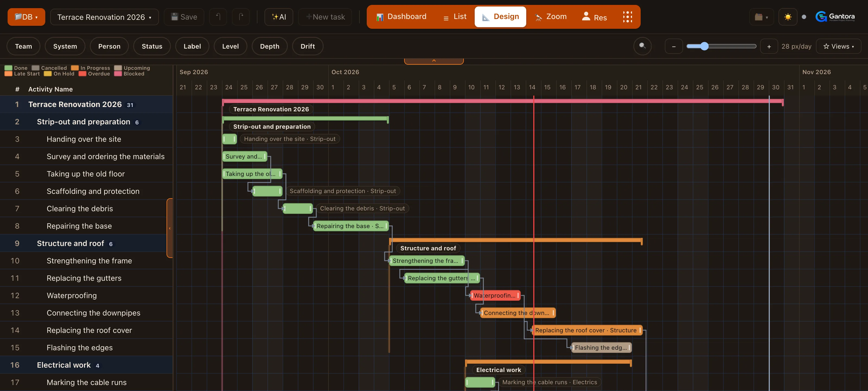Click the Replacing the roof cover bar
Viewport: 868px width, 391px height.
click(587, 330)
